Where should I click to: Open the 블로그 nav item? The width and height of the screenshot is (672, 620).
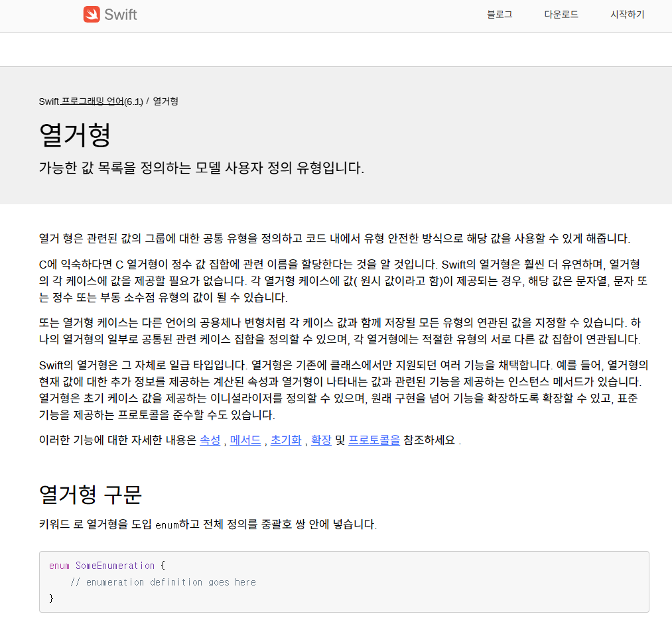pos(500,15)
